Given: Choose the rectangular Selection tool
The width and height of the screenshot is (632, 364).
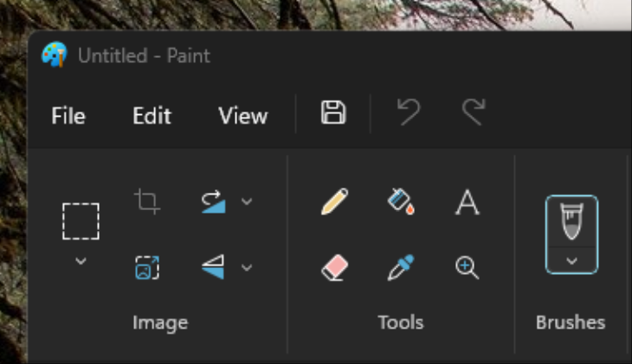Looking at the screenshot, I should pos(81,221).
